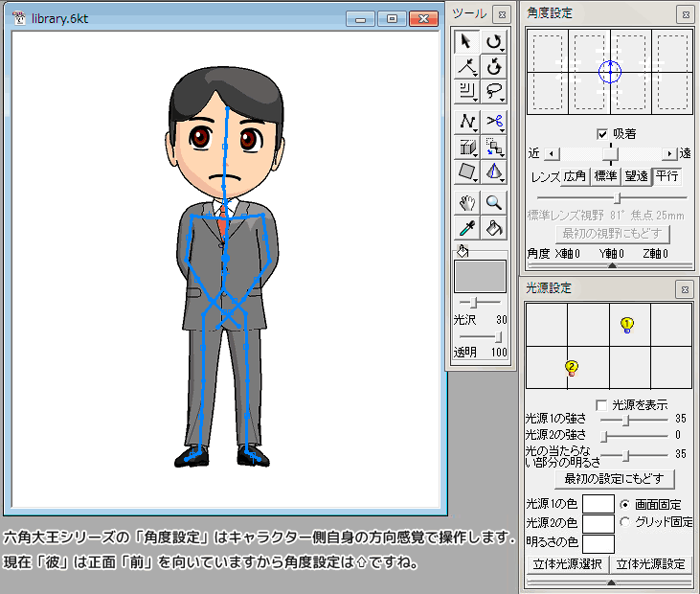This screenshot has width=700, height=594.
Task: Activate the magnifier zoom tool
Action: click(494, 202)
